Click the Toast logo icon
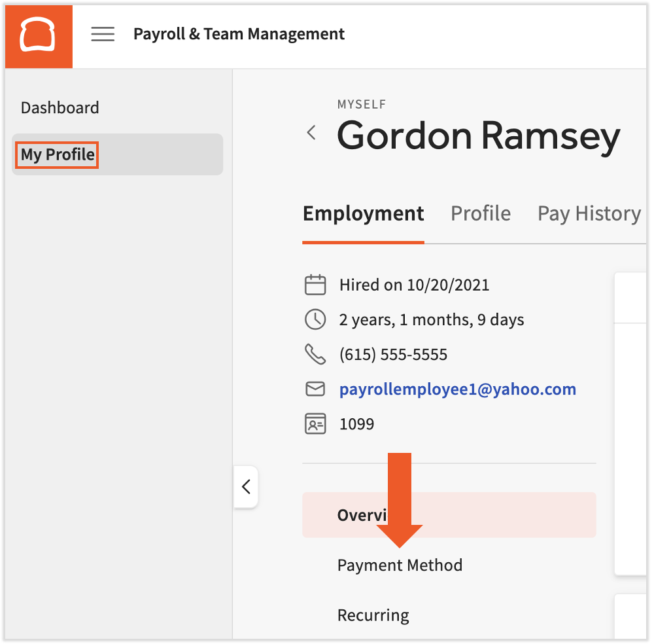The width and height of the screenshot is (654, 644). 38,36
